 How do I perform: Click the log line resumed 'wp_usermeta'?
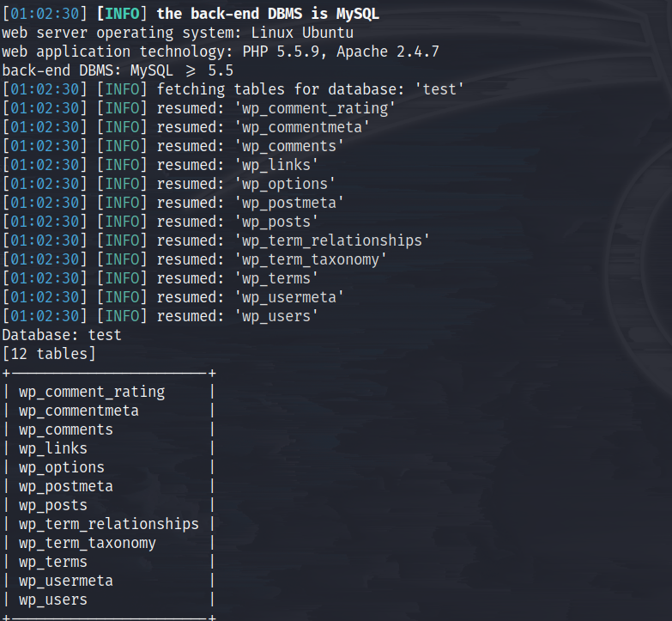[173, 297]
